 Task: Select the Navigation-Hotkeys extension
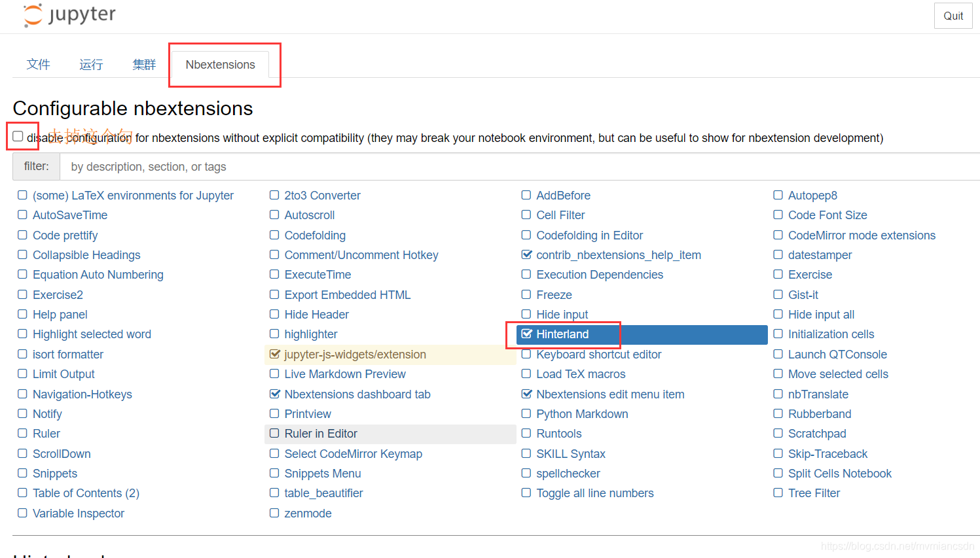pos(82,394)
